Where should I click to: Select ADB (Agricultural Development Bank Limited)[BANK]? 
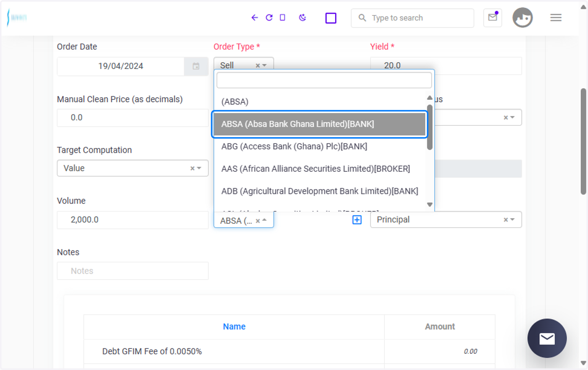[x=320, y=191]
